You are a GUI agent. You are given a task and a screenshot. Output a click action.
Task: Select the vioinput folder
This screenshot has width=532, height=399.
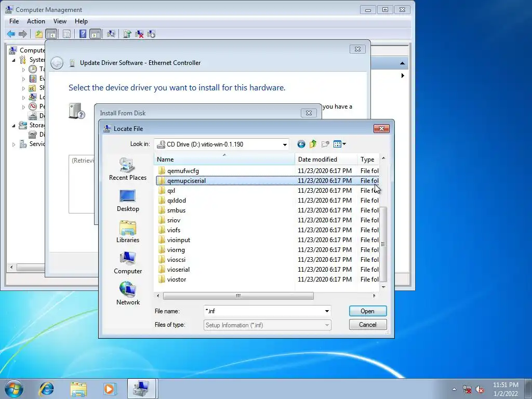click(179, 240)
